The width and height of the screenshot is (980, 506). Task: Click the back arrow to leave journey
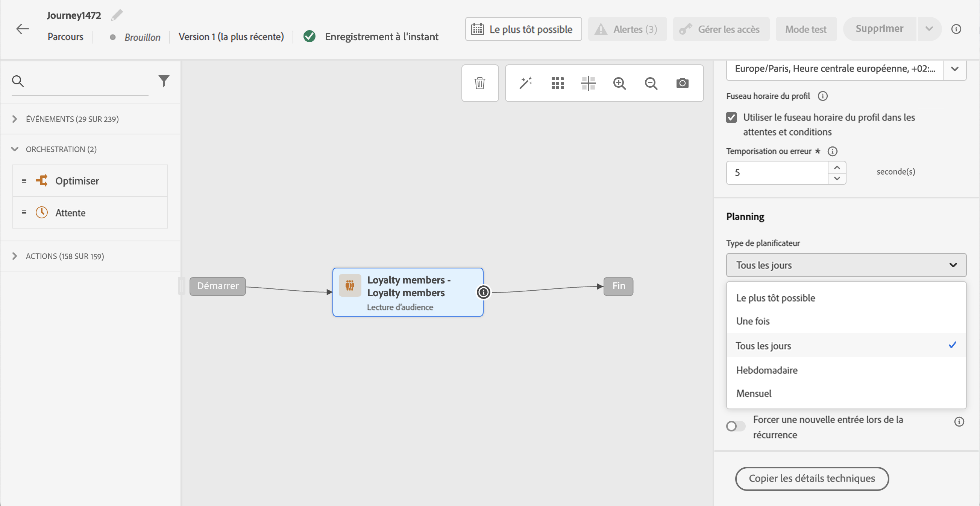23,29
